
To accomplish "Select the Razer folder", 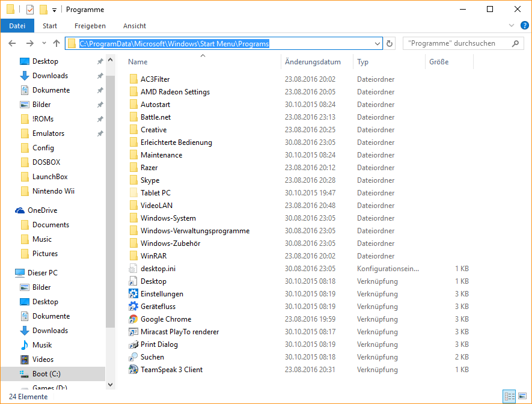I will point(149,168).
